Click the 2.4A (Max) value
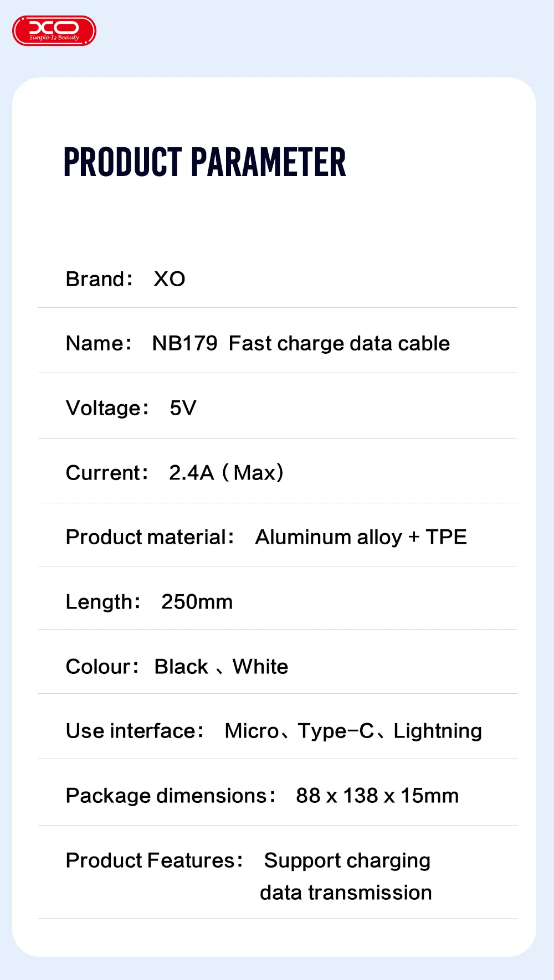Image resolution: width=554 pixels, height=980 pixels. (x=226, y=473)
